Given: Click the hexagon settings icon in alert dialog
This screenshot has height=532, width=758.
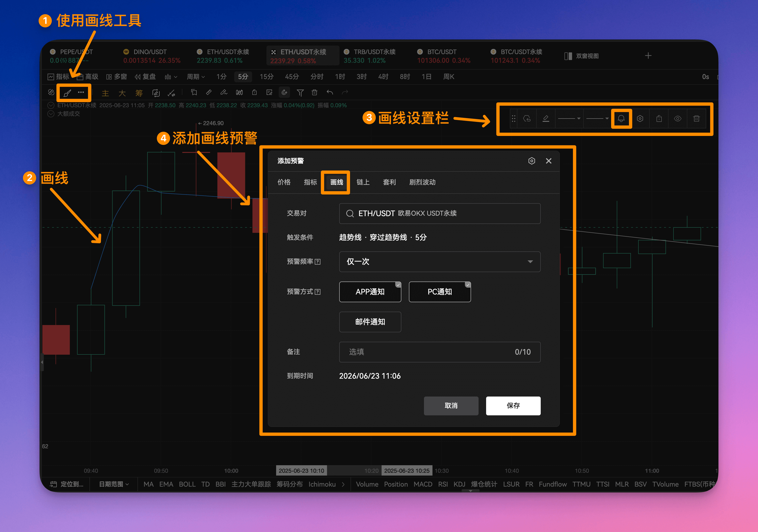Looking at the screenshot, I should [x=532, y=161].
